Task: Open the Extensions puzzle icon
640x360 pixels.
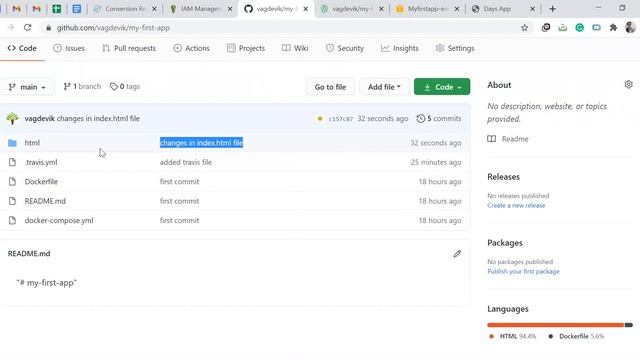Action: (613, 28)
